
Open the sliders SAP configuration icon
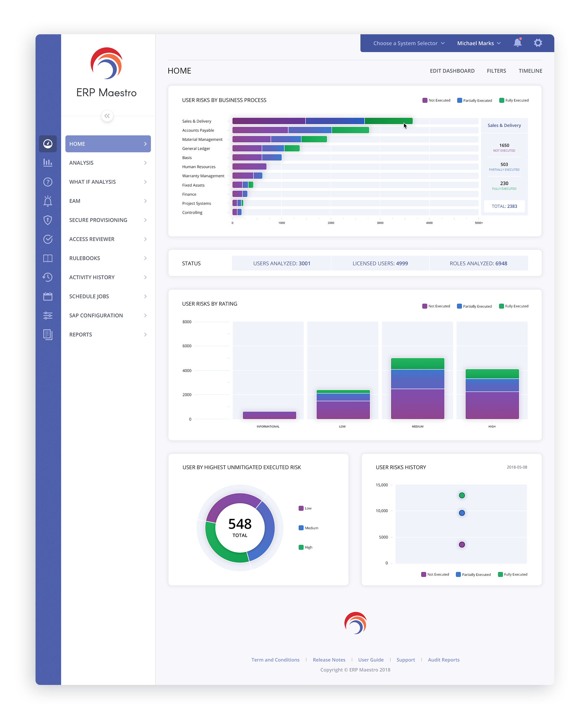[x=48, y=316]
